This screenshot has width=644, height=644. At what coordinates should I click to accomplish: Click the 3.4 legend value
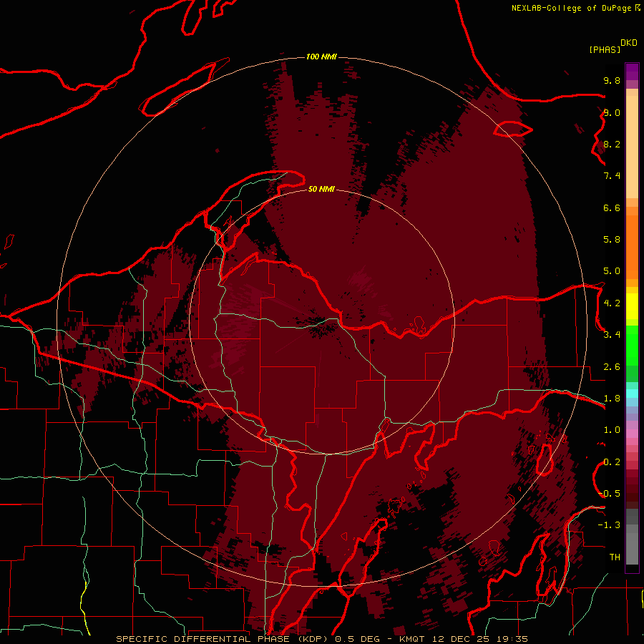tap(612, 335)
